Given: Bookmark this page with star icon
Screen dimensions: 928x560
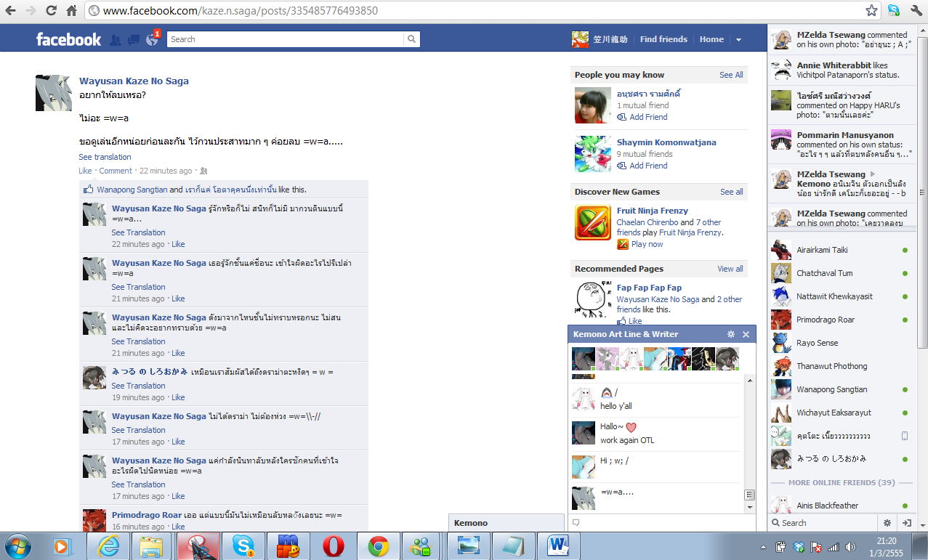Looking at the screenshot, I should point(871,11).
